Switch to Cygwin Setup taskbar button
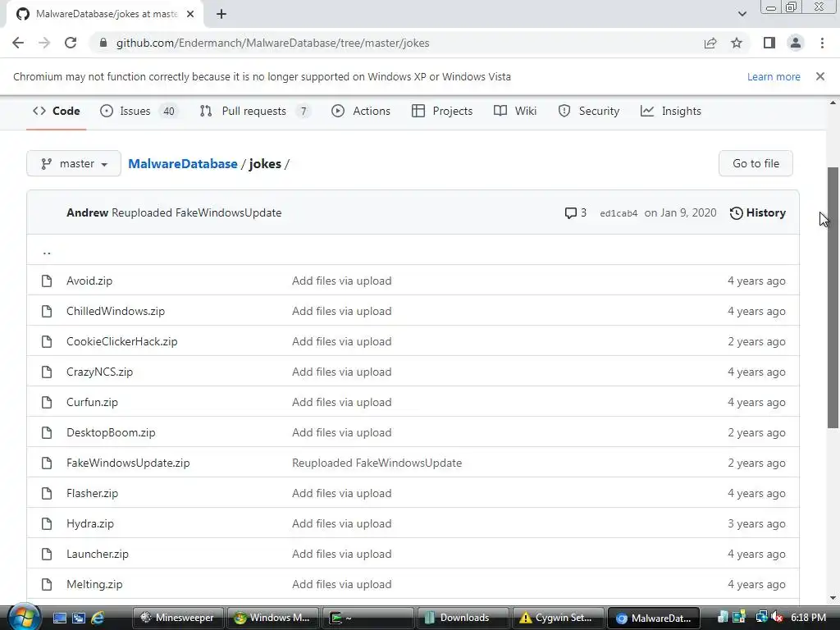The width and height of the screenshot is (840, 630). pyautogui.click(x=558, y=618)
